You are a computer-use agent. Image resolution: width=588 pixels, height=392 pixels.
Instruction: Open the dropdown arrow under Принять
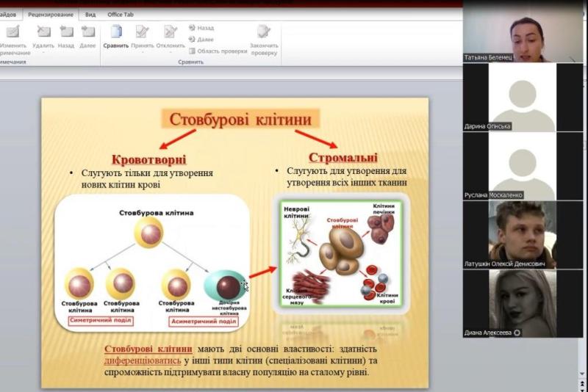tap(142, 53)
